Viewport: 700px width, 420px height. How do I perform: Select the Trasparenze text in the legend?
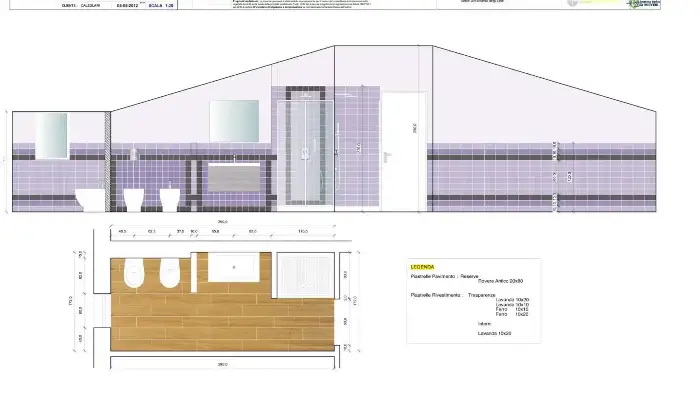[482, 295]
